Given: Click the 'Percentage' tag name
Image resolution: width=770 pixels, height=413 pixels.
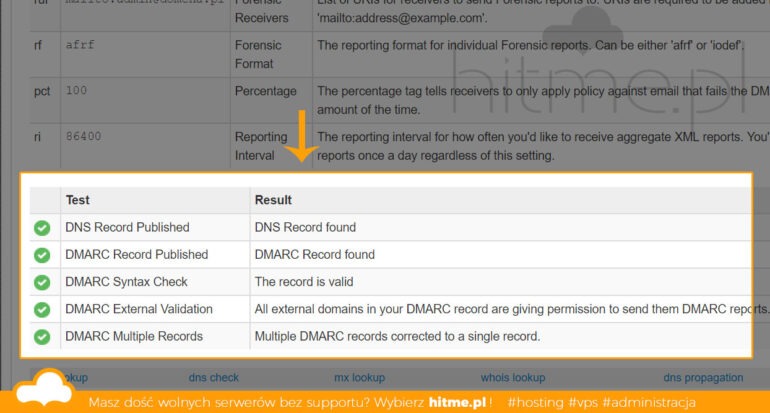Looking at the screenshot, I should [x=266, y=91].
